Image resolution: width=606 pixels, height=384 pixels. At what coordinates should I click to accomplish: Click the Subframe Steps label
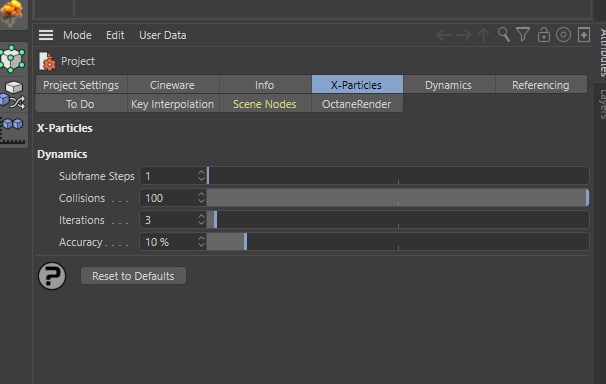[x=97, y=176]
